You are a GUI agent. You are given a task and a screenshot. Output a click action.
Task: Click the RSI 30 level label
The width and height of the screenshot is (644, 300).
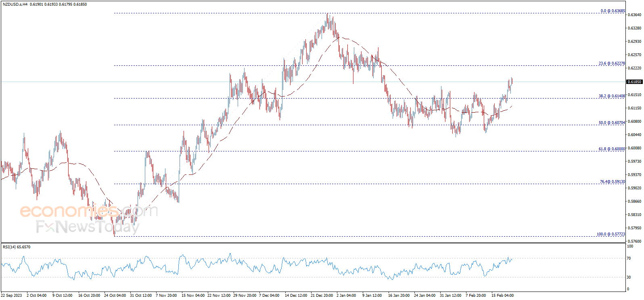click(629, 277)
